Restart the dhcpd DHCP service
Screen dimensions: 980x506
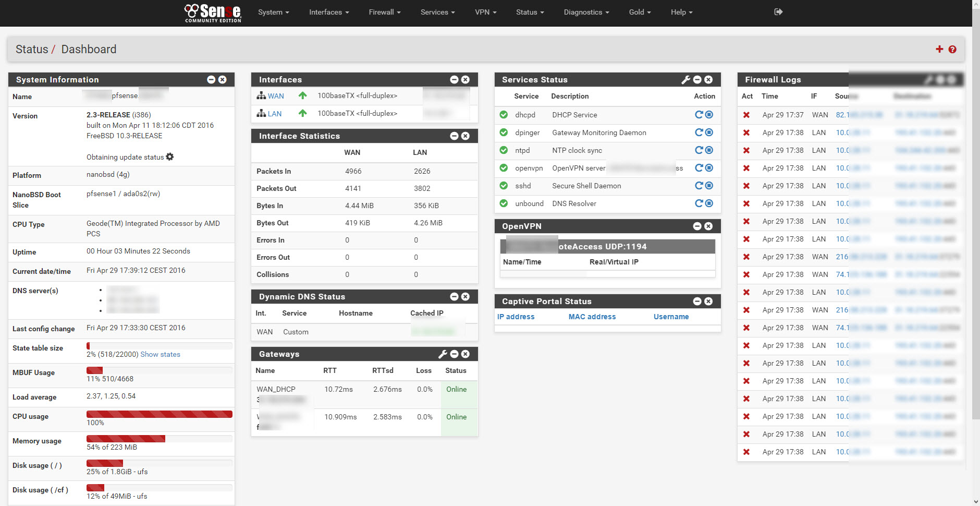699,115
